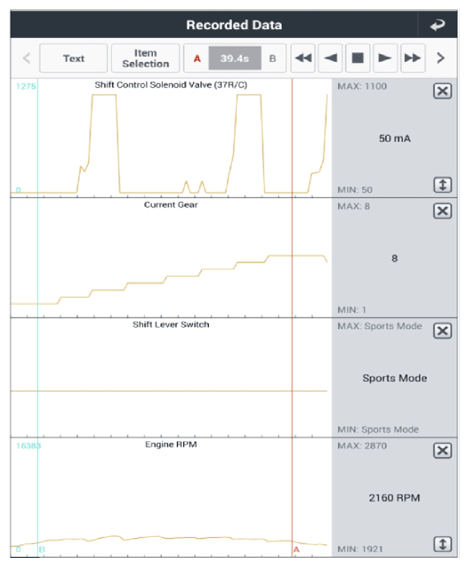This screenshot has height=567, width=469.
Task: Open Item Selection
Action: tap(145, 58)
